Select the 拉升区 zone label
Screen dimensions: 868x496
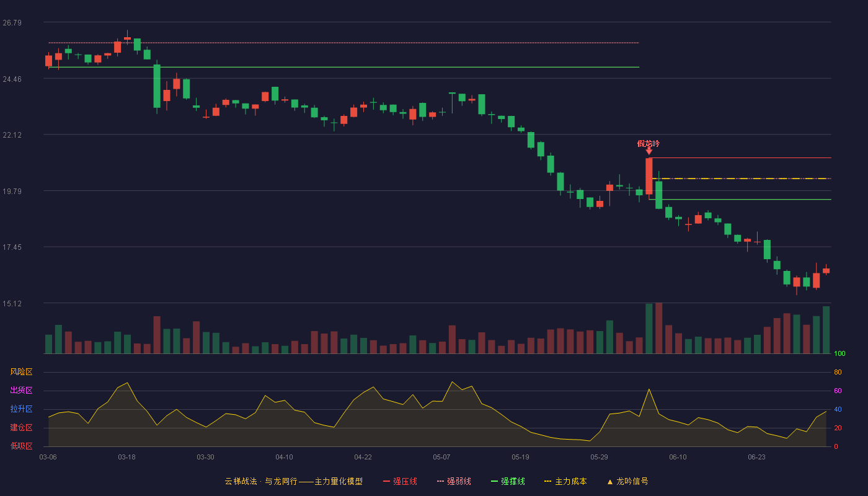(x=21, y=409)
